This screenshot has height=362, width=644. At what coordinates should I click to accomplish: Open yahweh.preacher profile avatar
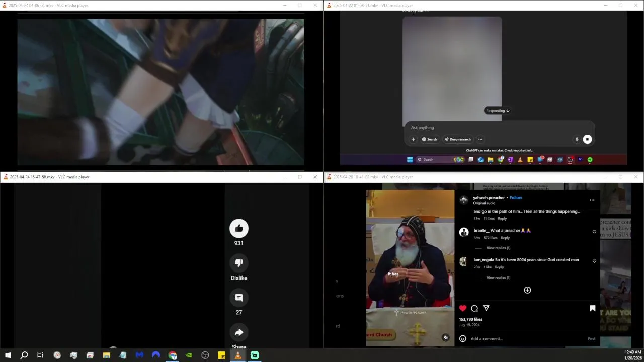pyautogui.click(x=464, y=200)
